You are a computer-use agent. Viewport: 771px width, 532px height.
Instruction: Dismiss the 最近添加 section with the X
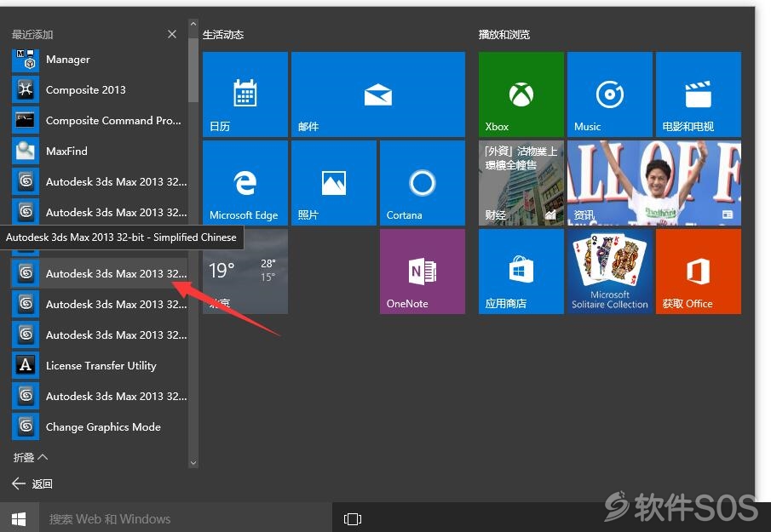(172, 34)
